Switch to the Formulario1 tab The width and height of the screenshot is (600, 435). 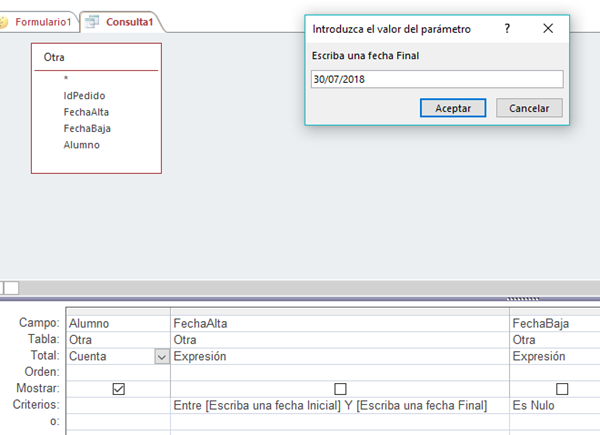[43, 22]
